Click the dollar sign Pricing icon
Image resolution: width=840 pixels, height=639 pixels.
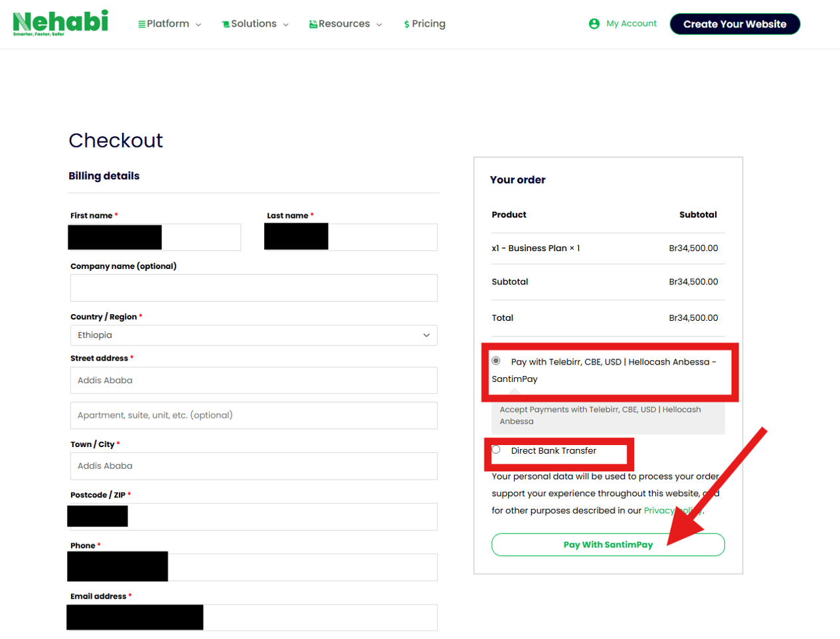pyautogui.click(x=406, y=25)
